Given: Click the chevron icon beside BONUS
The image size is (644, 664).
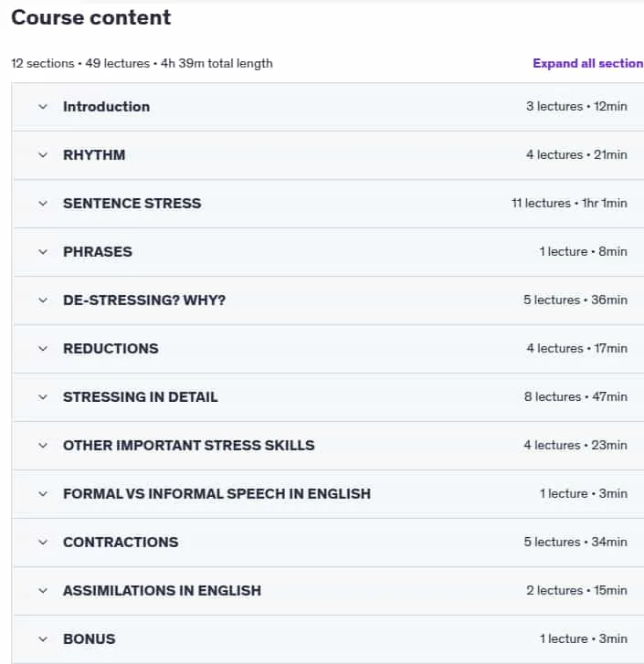Looking at the screenshot, I should [x=43, y=639].
